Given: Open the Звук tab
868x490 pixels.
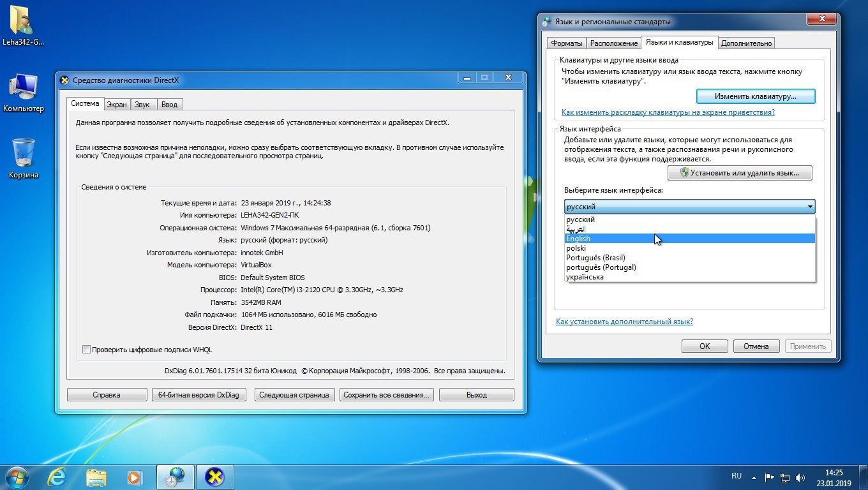Looking at the screenshot, I should click(x=142, y=105).
